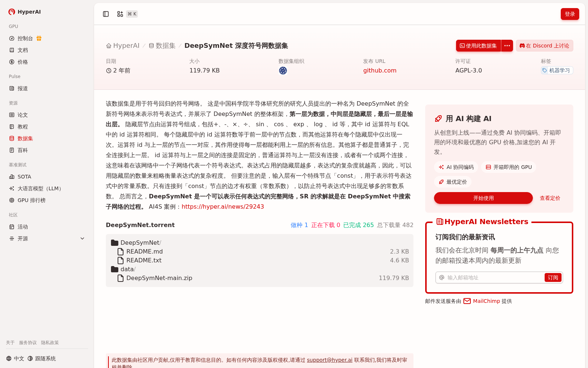Change theme via 跟随系统 selector

(x=42, y=358)
